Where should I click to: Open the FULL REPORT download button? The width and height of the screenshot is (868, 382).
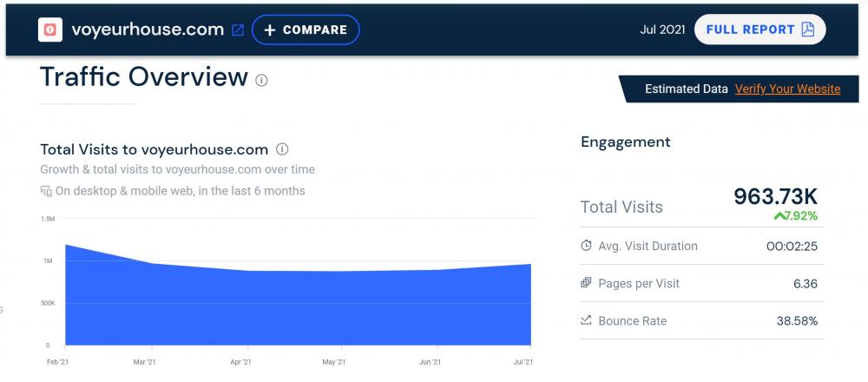[x=759, y=30]
